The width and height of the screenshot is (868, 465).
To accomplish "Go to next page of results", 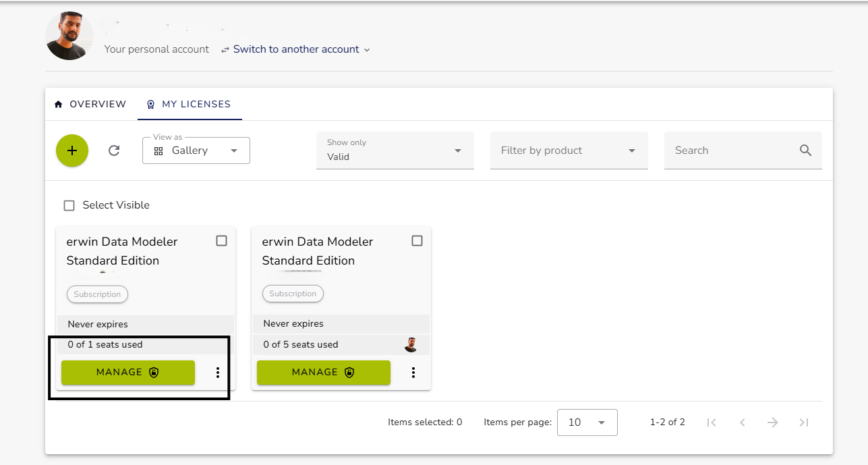I will (773, 422).
